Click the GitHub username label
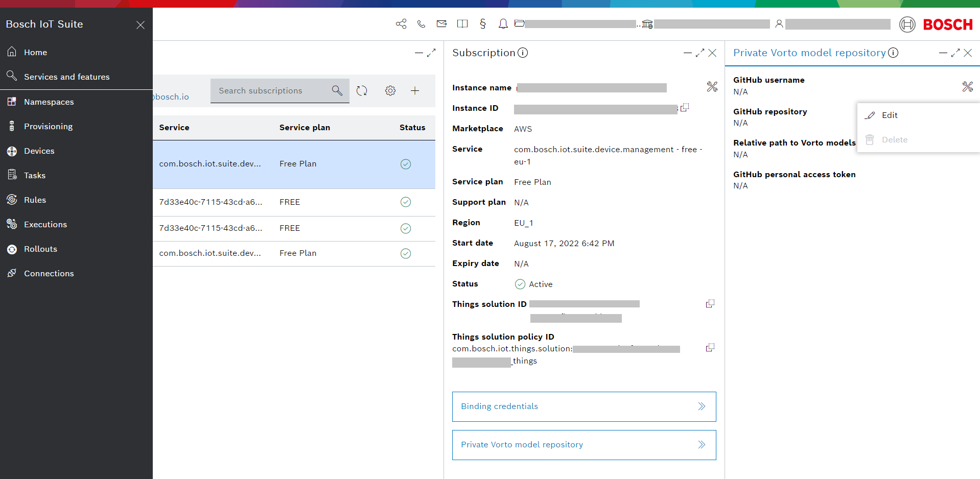 click(769, 80)
